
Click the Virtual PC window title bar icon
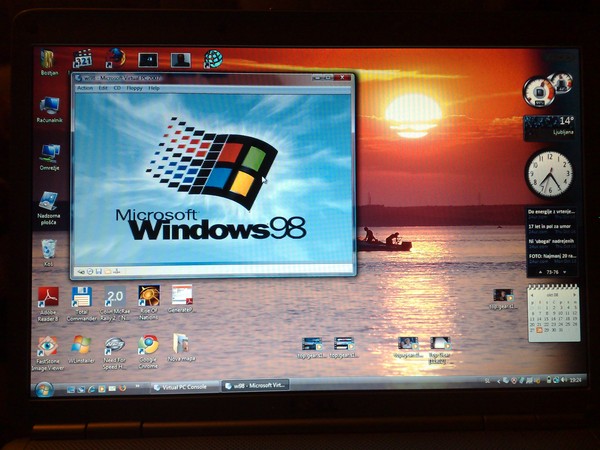[x=79, y=78]
